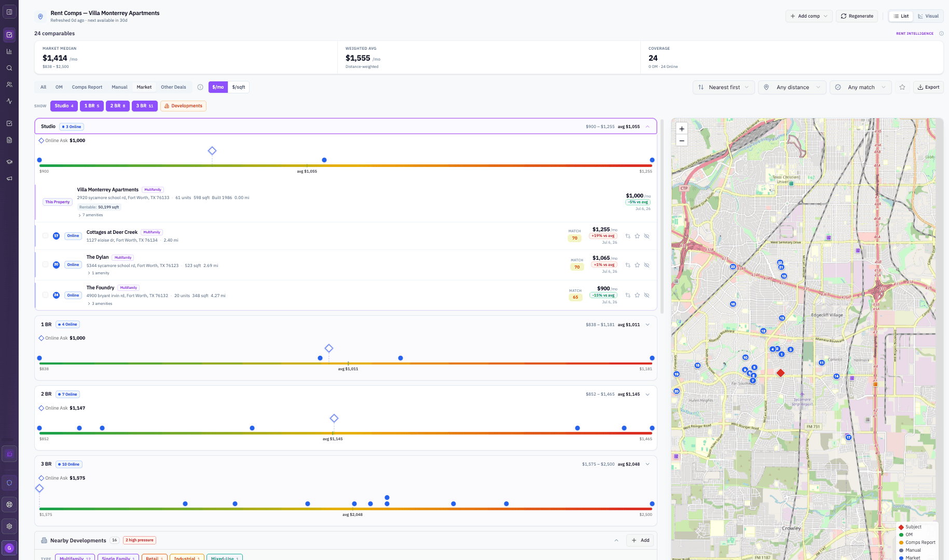Click the user avatar G
This screenshot has height=560, width=949.
tap(9, 548)
